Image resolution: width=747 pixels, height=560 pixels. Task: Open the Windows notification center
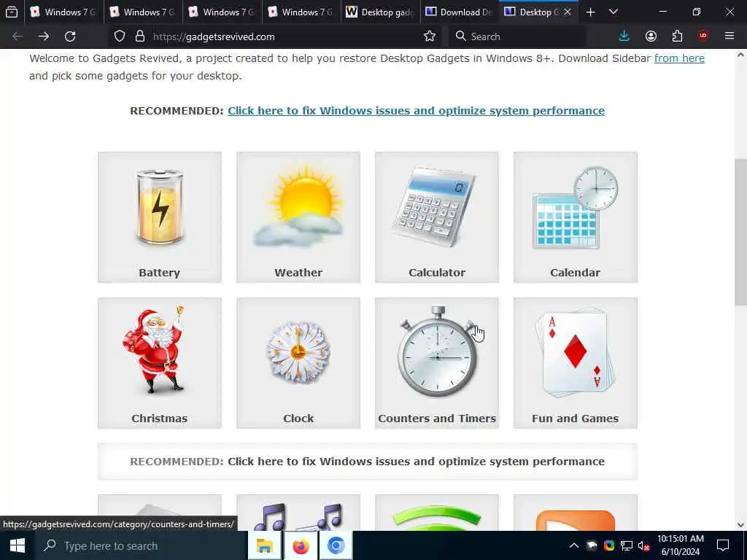[723, 545]
